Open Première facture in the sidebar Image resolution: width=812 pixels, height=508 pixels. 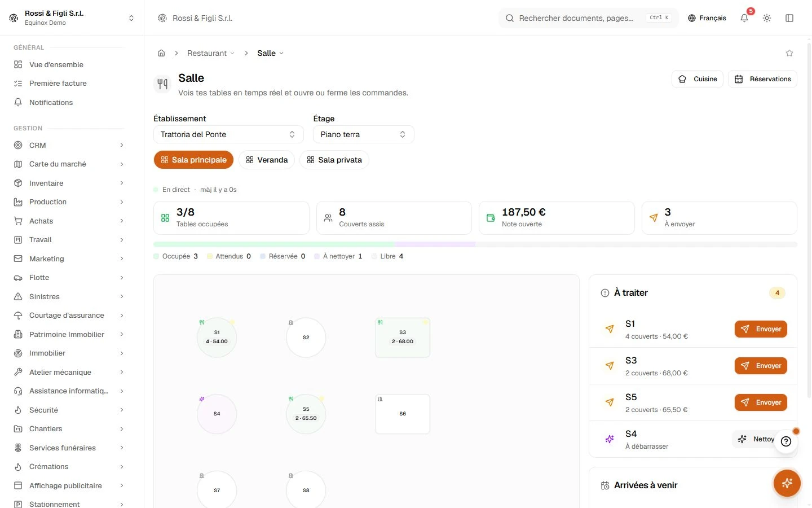coord(69,83)
